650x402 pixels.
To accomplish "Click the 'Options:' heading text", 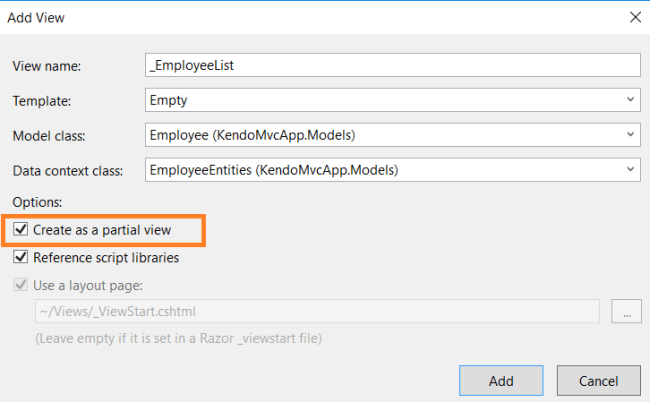I will pos(38,201).
